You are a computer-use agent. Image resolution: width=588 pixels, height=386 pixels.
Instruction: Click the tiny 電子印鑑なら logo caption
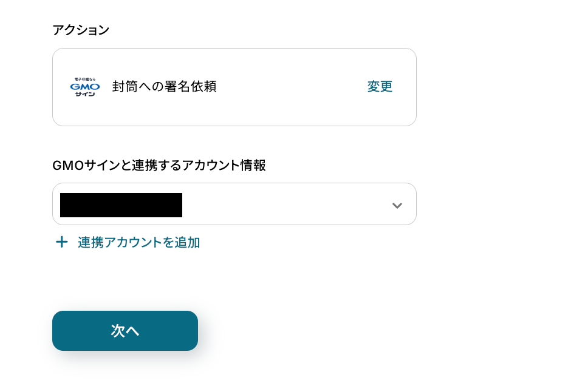pos(85,79)
